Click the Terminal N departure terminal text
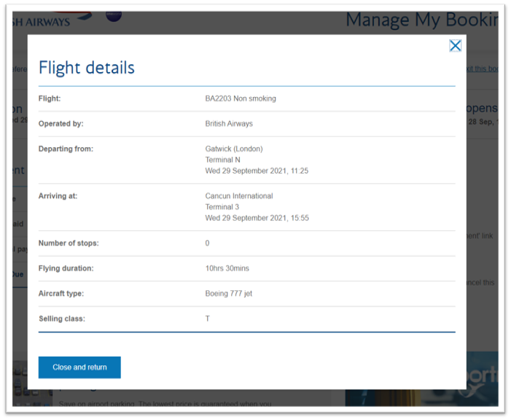The image size is (511, 420). pos(223,160)
